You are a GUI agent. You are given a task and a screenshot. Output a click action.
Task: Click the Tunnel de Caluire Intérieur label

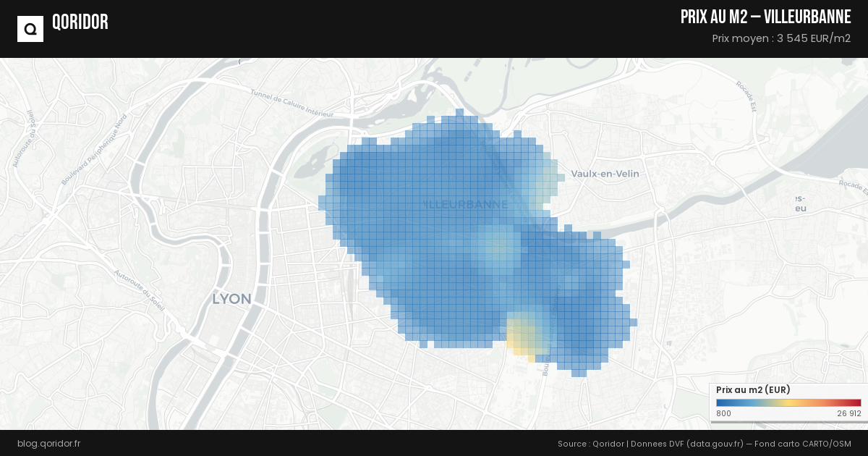[x=292, y=103]
